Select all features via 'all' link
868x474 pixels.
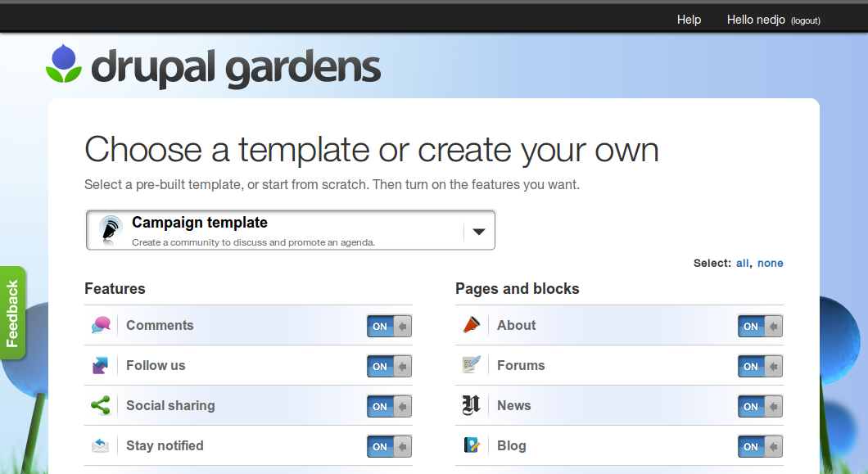pos(742,263)
